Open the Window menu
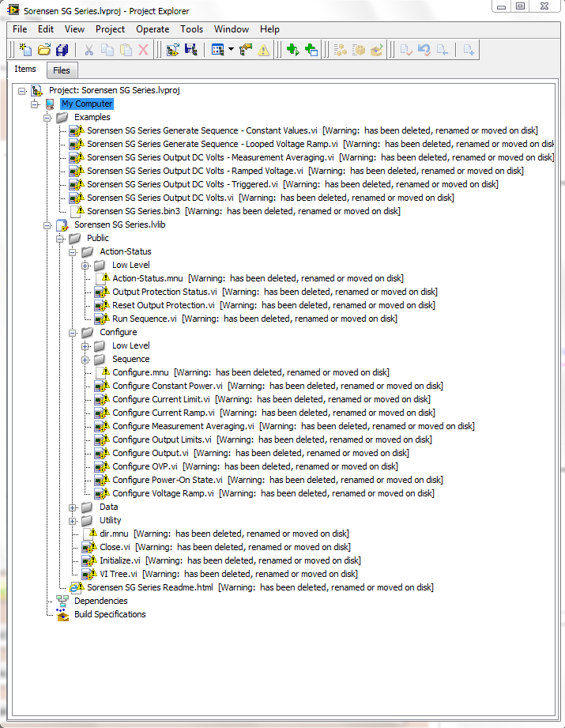565x728 pixels. [x=232, y=29]
